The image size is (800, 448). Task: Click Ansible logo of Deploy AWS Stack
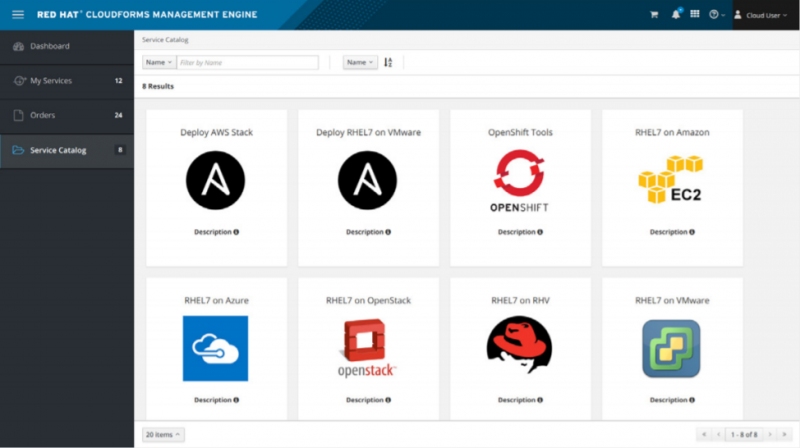point(215,180)
